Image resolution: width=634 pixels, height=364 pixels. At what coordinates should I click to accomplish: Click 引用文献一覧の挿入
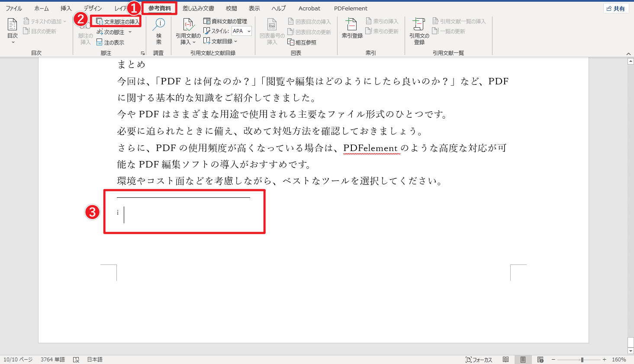click(459, 21)
